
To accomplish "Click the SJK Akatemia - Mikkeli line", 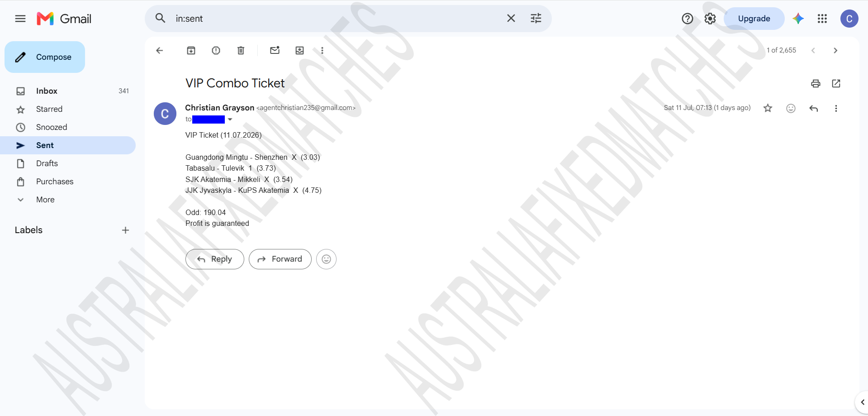I will click(x=239, y=179).
